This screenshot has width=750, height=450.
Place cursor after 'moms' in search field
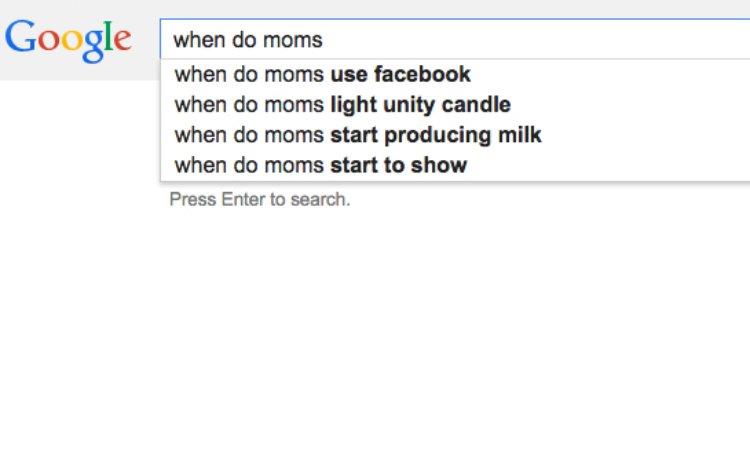pos(324,40)
